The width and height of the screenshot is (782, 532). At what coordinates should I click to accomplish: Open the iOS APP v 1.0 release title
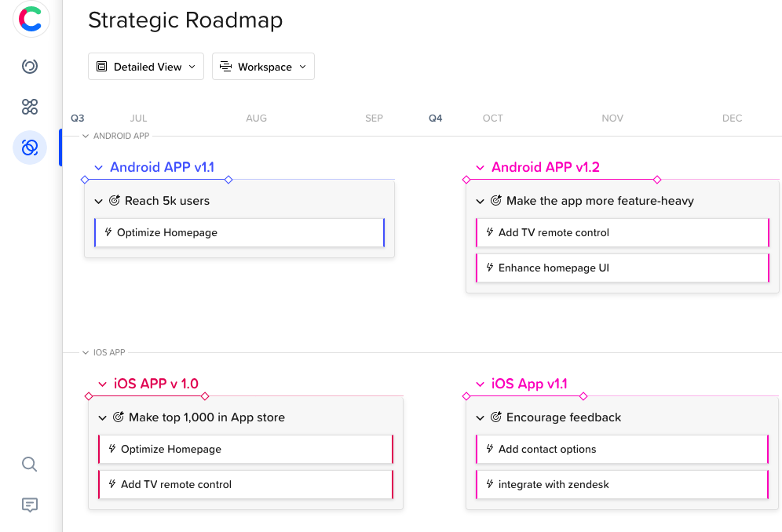click(x=156, y=384)
